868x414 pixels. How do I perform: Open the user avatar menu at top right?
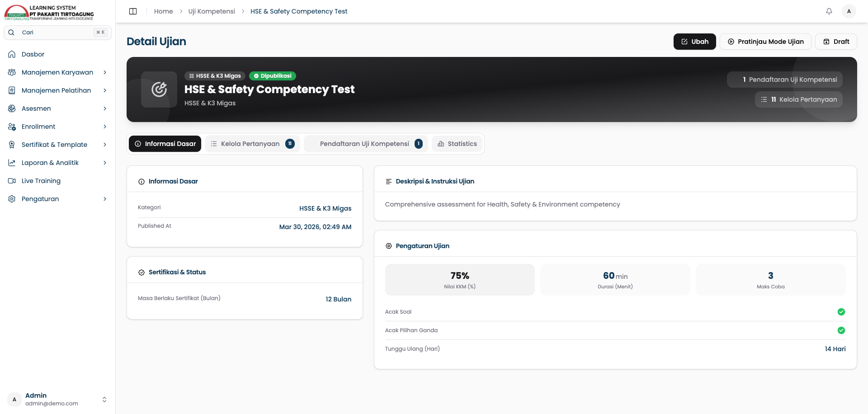point(849,11)
